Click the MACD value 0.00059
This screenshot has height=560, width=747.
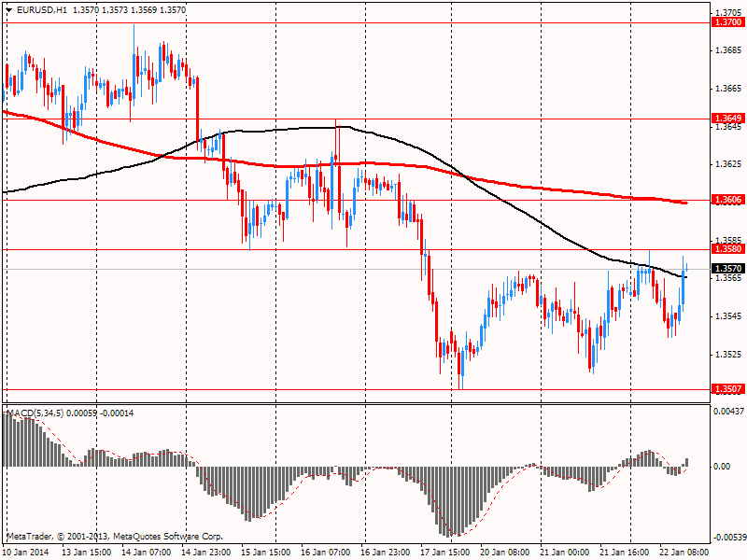81,413
